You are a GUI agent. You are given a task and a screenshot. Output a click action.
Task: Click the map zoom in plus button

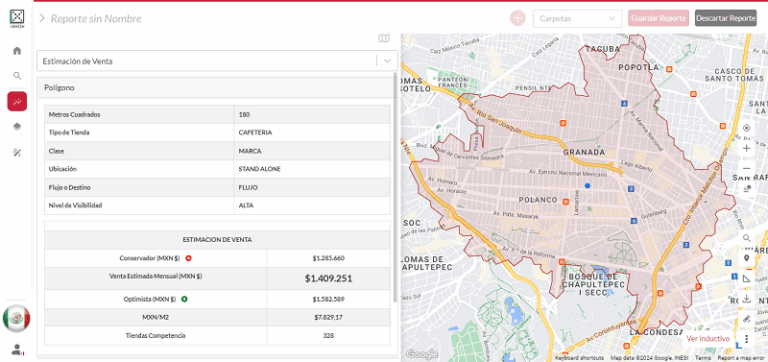tap(746, 148)
